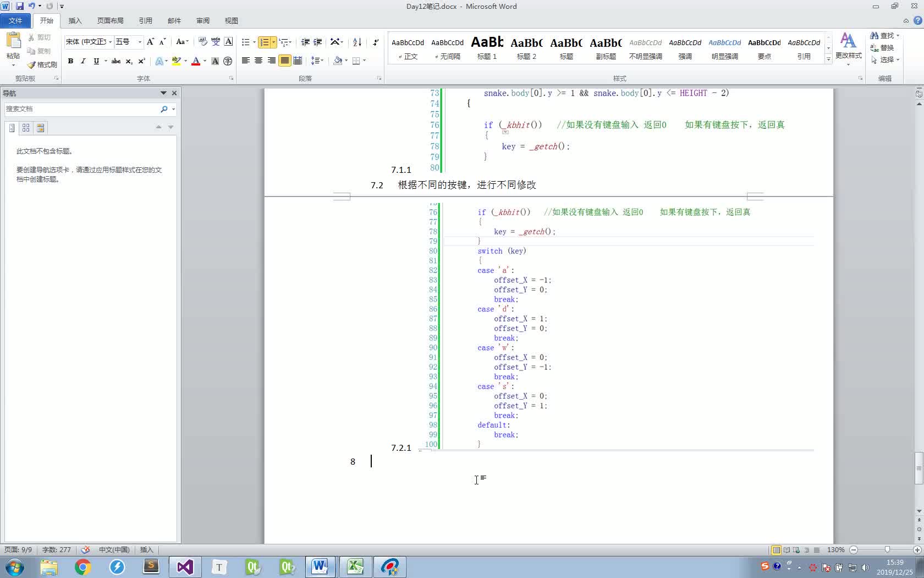Click the Superscript x² icon
The image size is (924, 578).
coord(141,61)
